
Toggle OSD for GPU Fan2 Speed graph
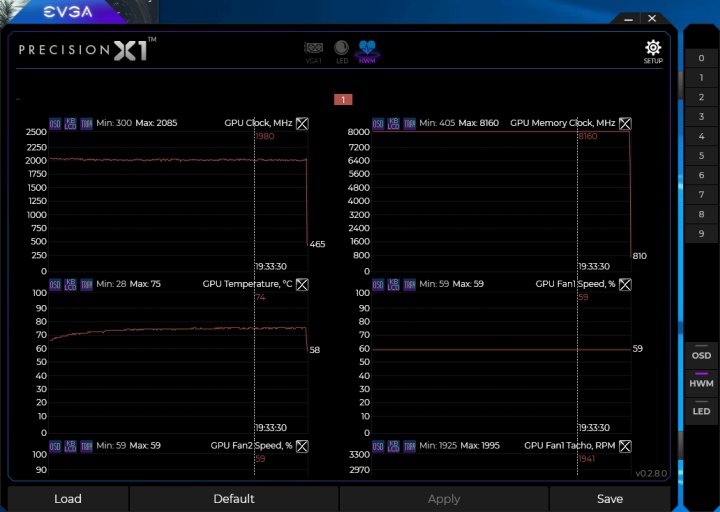tap(55, 446)
